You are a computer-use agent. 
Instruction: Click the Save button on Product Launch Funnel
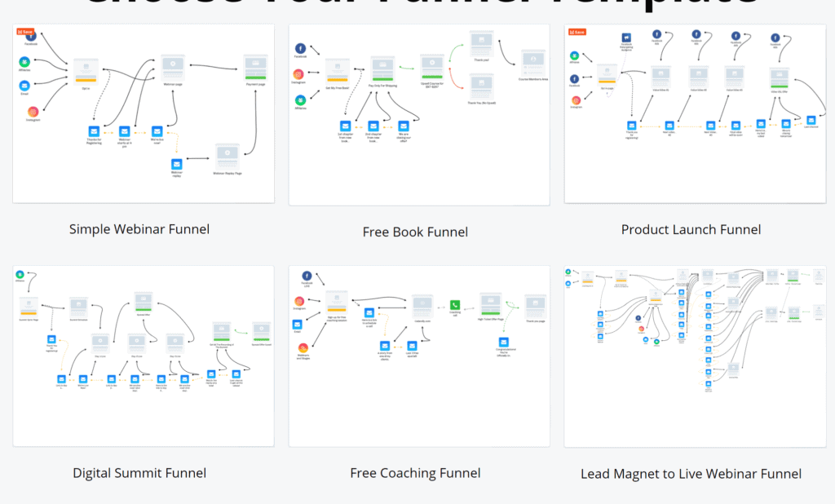point(577,32)
